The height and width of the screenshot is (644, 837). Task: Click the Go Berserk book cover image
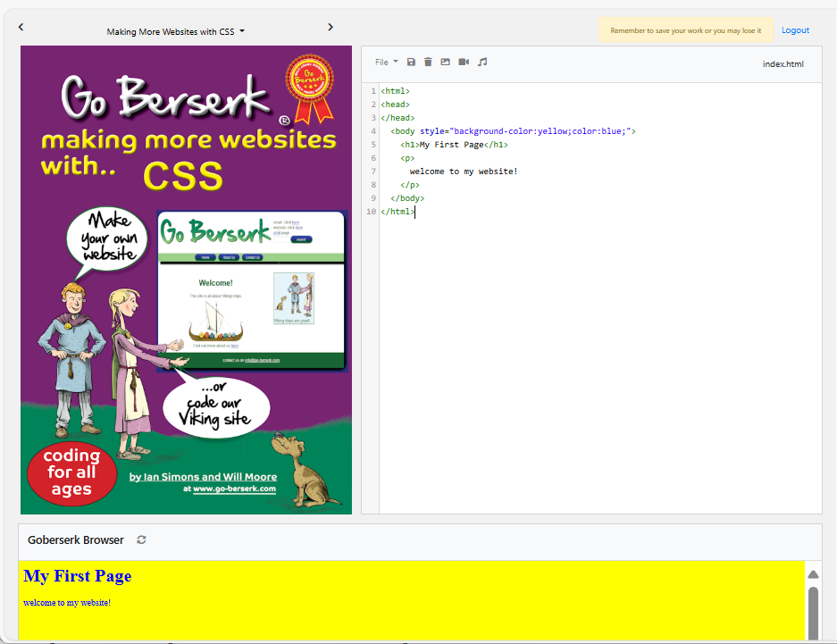(x=187, y=280)
